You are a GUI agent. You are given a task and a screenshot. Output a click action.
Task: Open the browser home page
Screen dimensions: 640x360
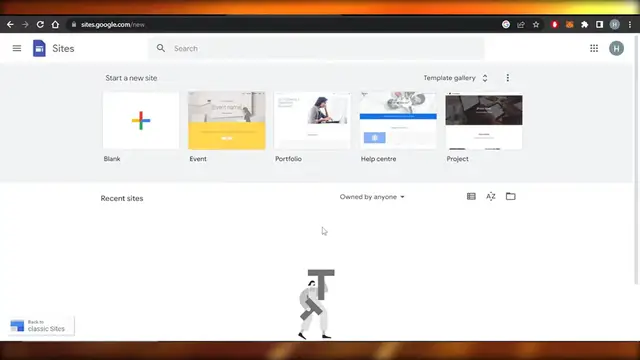click(55, 24)
